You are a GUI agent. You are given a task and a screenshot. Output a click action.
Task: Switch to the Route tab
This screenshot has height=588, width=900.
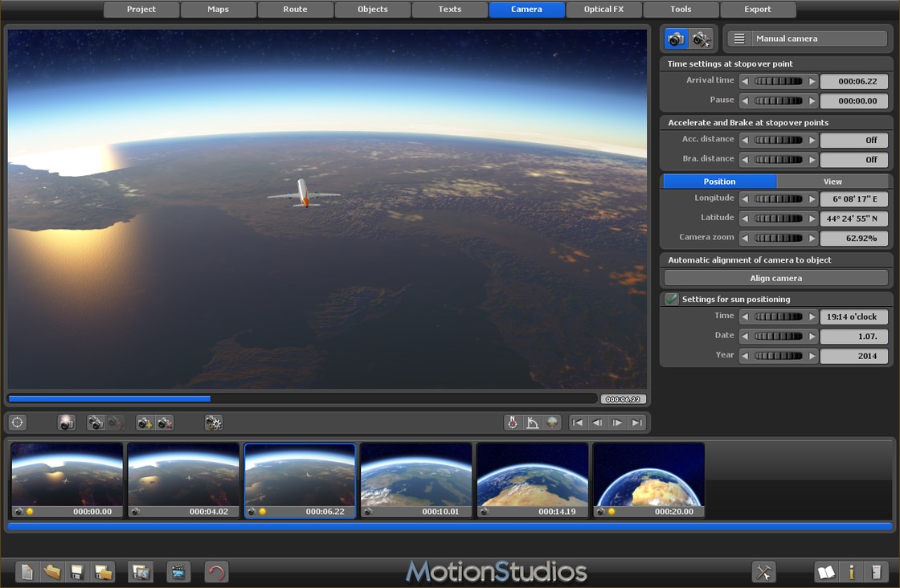coord(295,10)
